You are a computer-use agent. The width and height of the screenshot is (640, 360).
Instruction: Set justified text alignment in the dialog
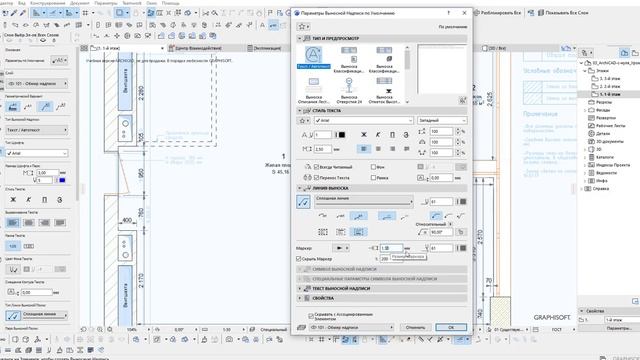click(x=406, y=149)
